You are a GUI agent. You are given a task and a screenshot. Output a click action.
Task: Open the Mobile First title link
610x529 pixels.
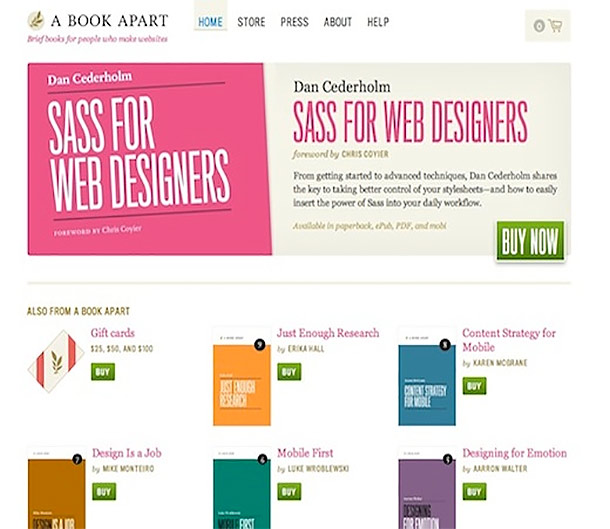click(x=305, y=453)
